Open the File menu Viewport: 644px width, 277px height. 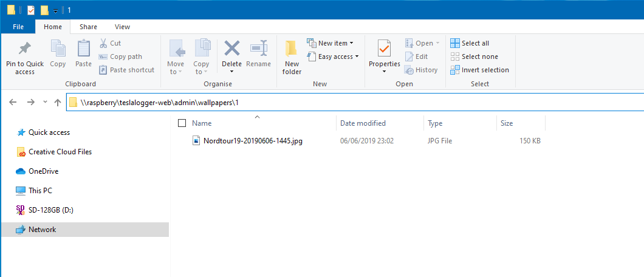pos(18,27)
